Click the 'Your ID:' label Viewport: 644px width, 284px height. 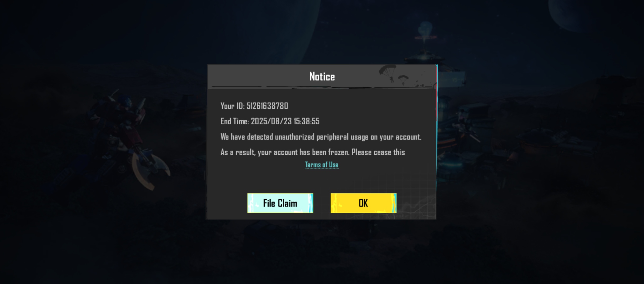click(x=233, y=106)
